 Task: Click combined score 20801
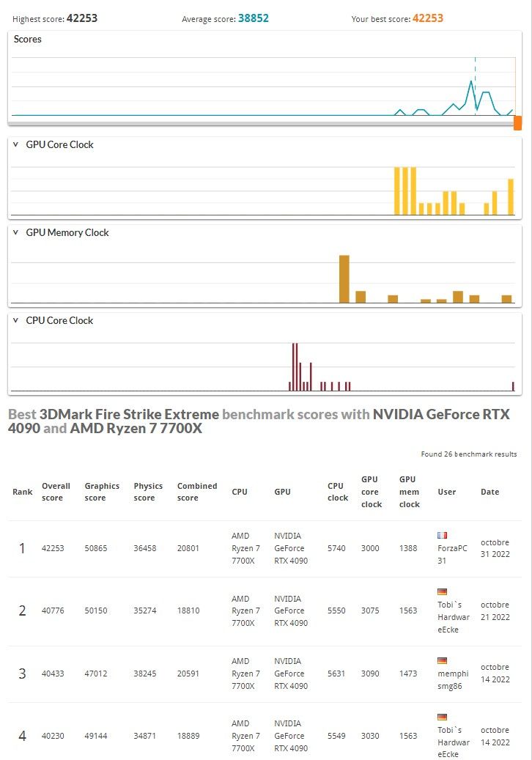point(188,548)
